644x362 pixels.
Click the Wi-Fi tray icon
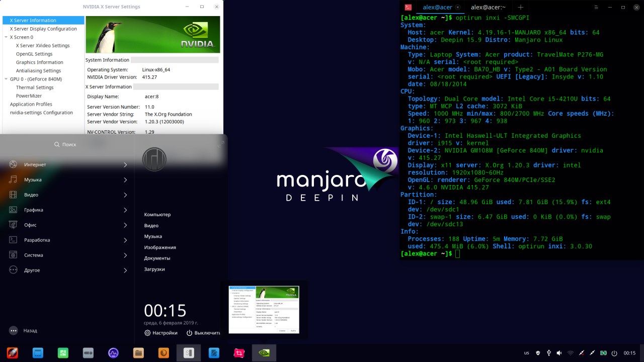(x=571, y=353)
